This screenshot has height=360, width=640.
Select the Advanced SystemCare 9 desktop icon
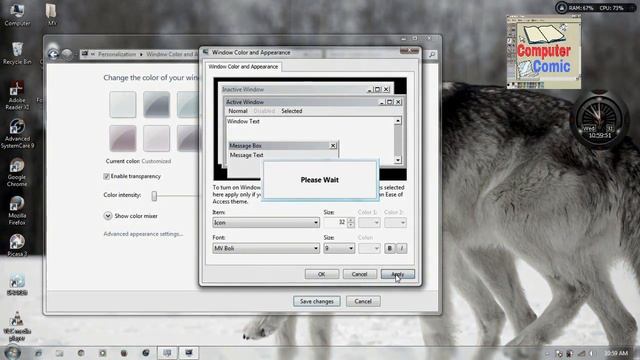coord(17,134)
